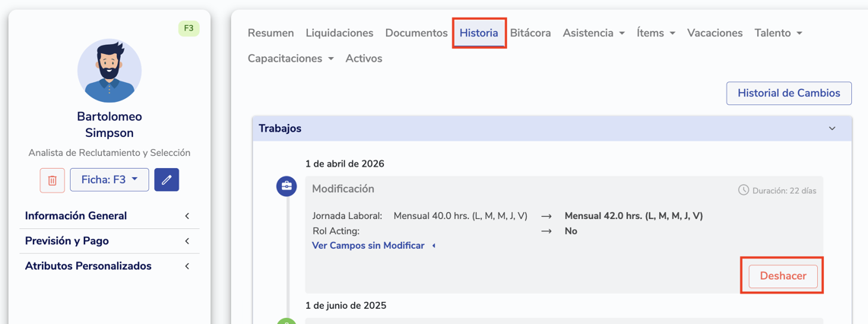868x324 pixels.
Task: Open the Asistencia dropdown menu
Action: pyautogui.click(x=593, y=33)
